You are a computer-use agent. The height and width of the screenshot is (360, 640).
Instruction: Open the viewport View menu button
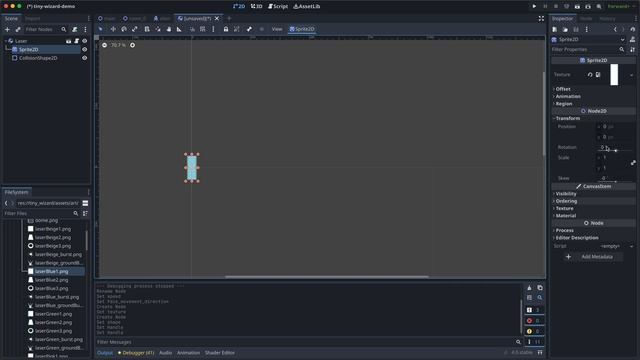277,29
